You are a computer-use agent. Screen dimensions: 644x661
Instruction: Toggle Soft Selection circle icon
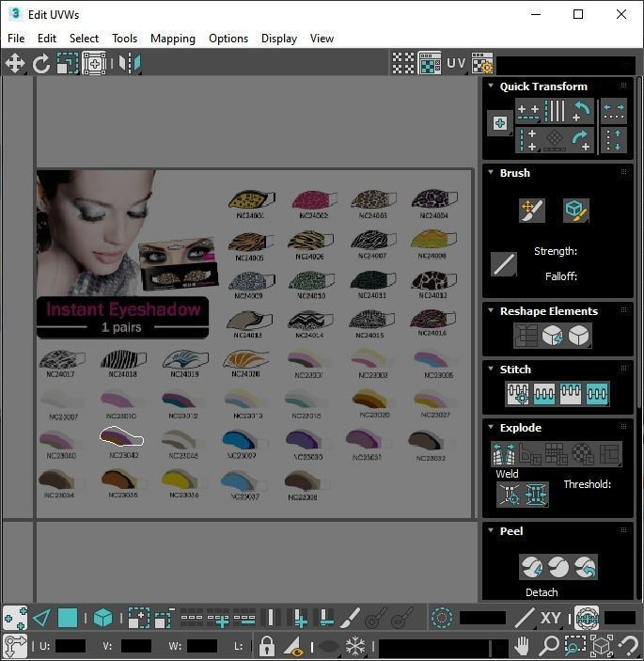(x=442, y=619)
